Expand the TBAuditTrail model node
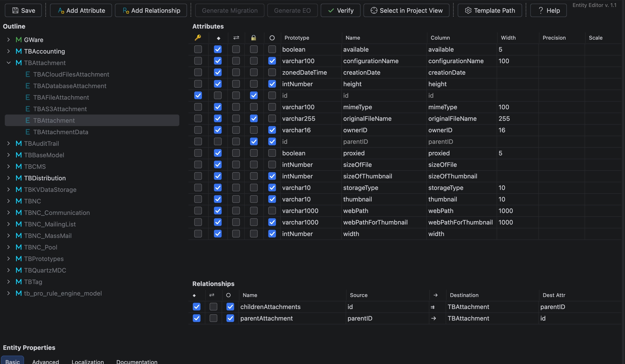Screen dimensions: 625x364 [x=8, y=144]
